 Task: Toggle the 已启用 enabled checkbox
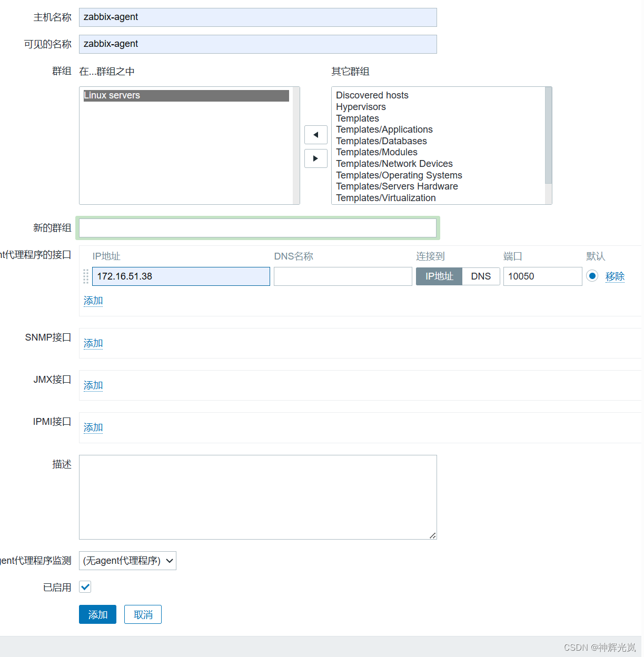pyautogui.click(x=85, y=586)
